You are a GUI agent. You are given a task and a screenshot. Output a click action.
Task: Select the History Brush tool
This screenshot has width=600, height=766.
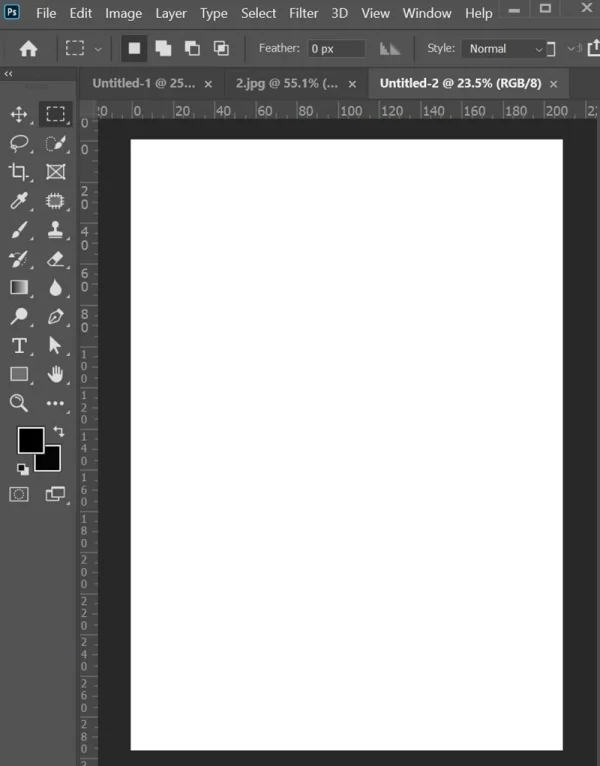click(x=19, y=259)
